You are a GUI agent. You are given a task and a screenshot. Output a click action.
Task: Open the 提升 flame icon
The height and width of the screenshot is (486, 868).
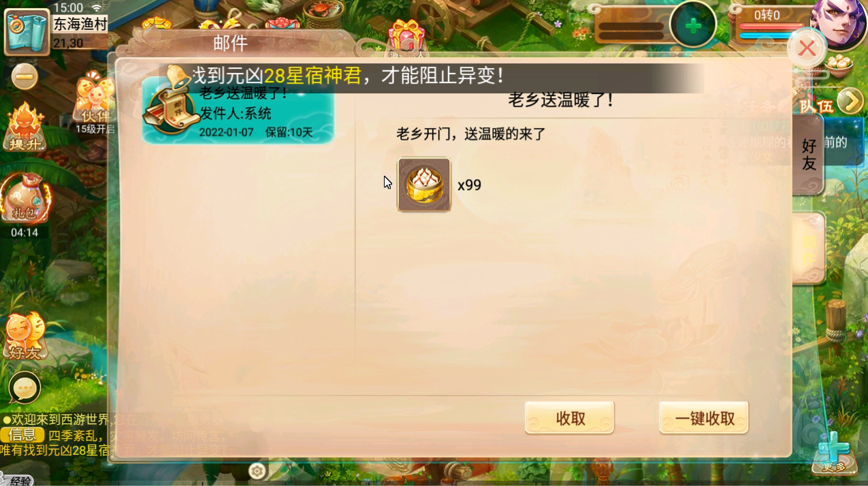[25, 128]
